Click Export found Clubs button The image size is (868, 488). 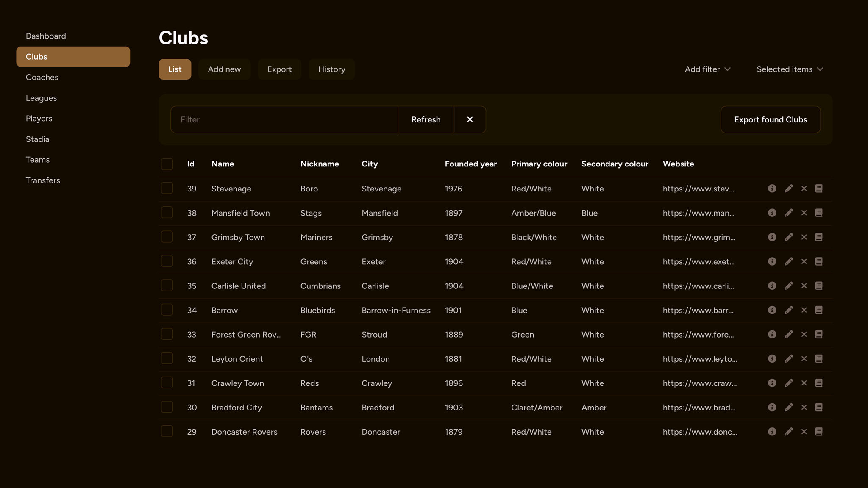tap(770, 119)
